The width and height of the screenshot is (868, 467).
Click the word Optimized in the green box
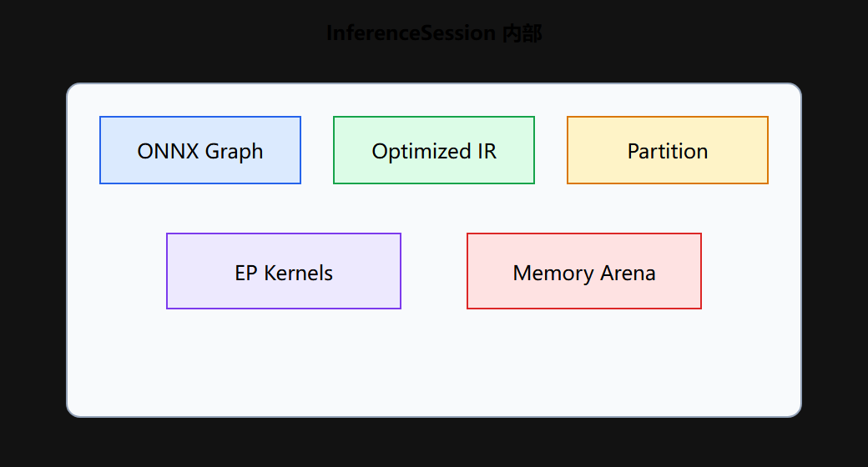coord(421,151)
